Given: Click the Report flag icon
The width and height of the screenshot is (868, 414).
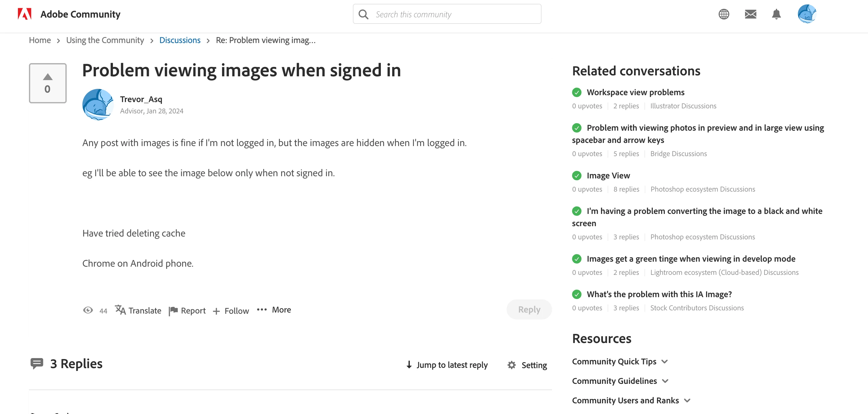Looking at the screenshot, I should point(174,311).
